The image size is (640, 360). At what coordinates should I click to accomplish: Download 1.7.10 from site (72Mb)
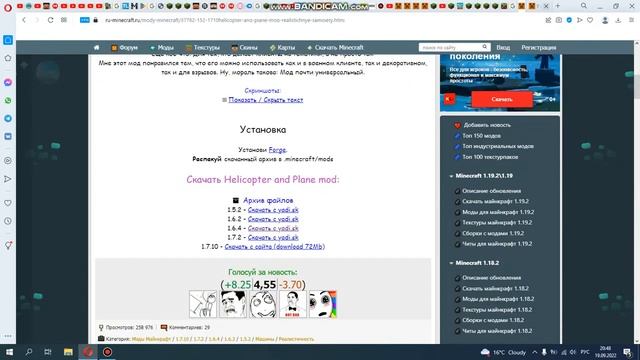(275, 247)
